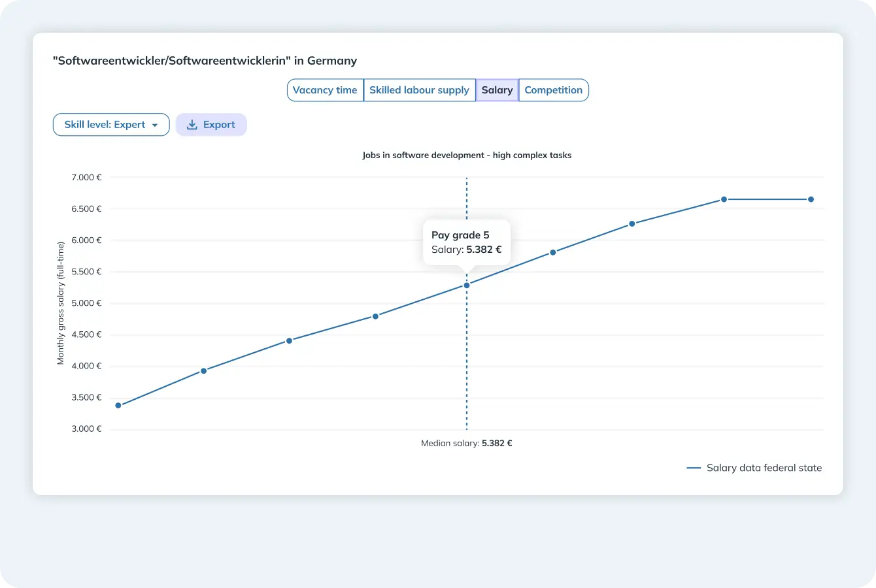Click the seventh data point above 6.000 €
The image size is (876, 588).
(632, 224)
